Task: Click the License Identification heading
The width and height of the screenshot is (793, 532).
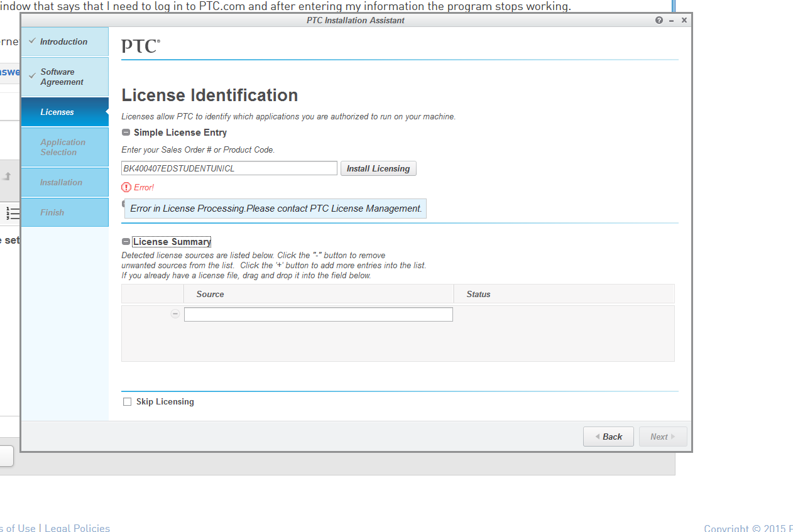Action: [x=210, y=95]
